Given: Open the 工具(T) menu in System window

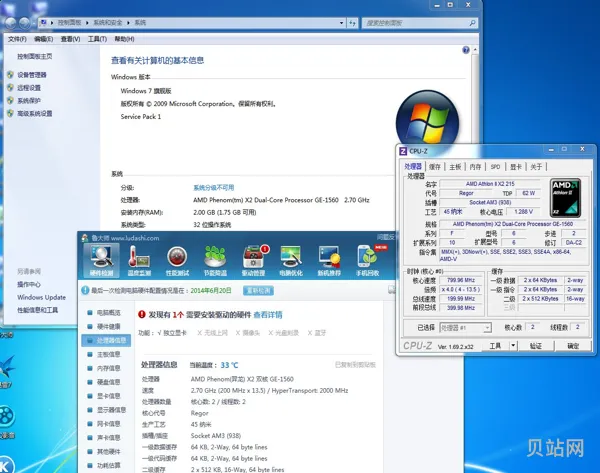Looking at the screenshot, I should coord(97,39).
